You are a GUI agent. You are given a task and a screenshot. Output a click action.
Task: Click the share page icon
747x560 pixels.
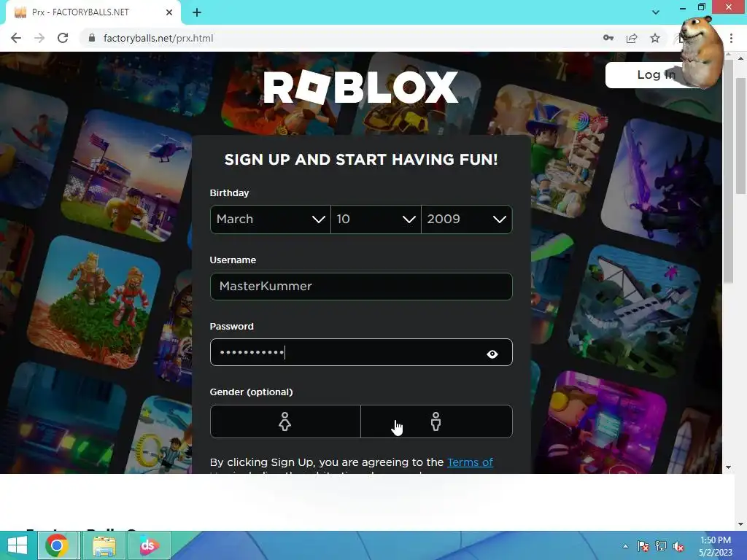click(632, 38)
